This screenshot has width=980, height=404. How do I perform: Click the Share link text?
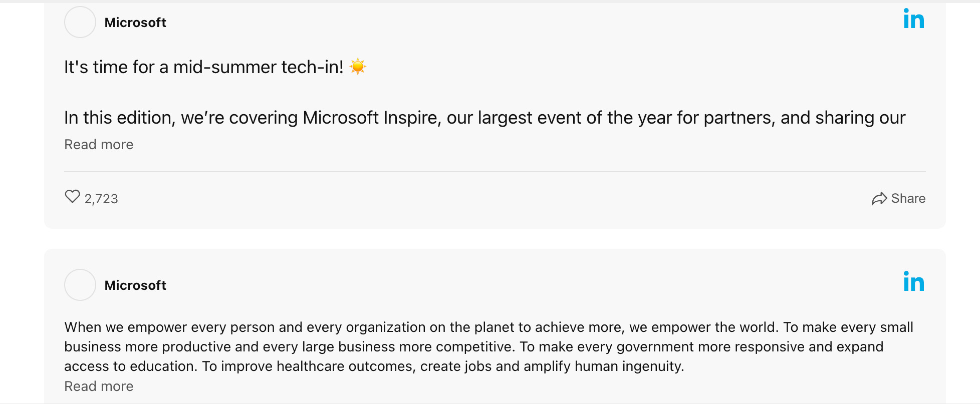coord(908,198)
